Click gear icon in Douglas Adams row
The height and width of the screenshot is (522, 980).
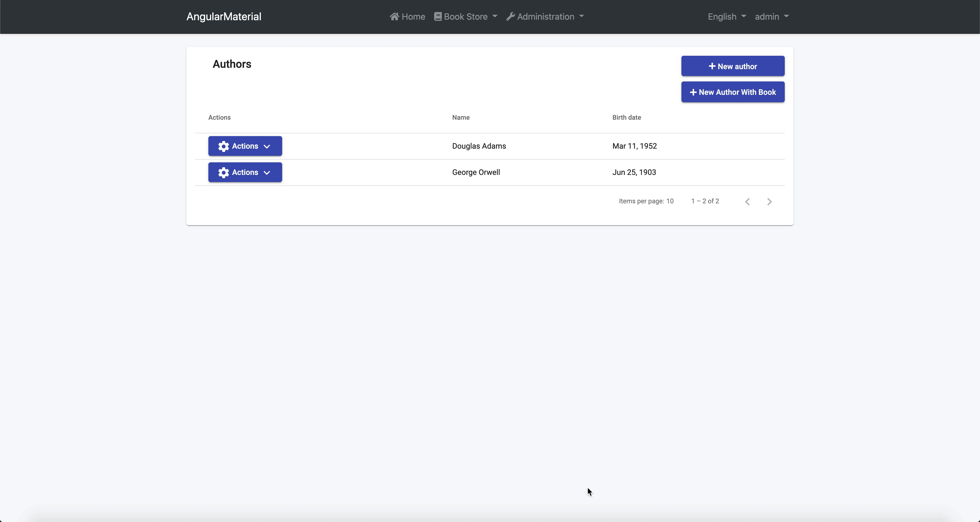tap(224, 146)
